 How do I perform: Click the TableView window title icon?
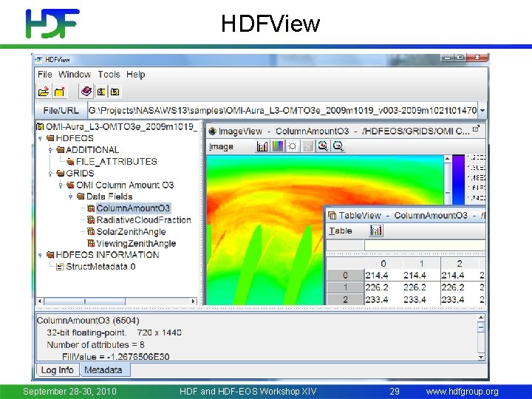click(332, 216)
